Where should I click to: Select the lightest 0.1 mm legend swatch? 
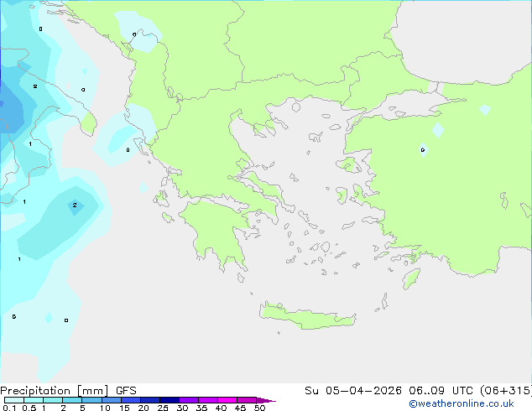click(14, 400)
